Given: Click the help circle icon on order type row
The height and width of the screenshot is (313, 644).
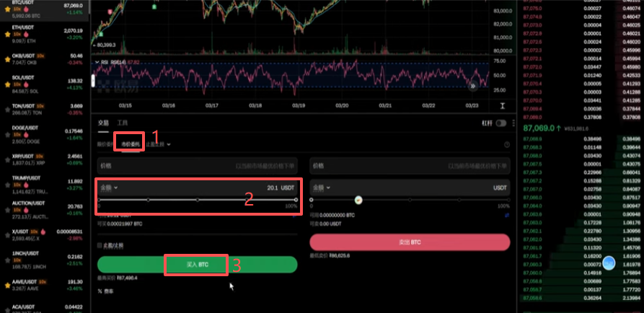Looking at the screenshot, I should pos(507,144).
